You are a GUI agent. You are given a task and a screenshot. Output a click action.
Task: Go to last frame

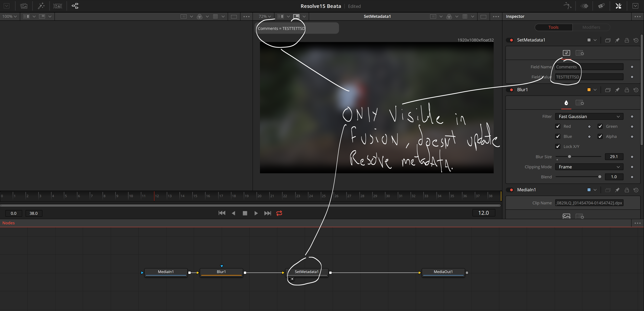268,213
